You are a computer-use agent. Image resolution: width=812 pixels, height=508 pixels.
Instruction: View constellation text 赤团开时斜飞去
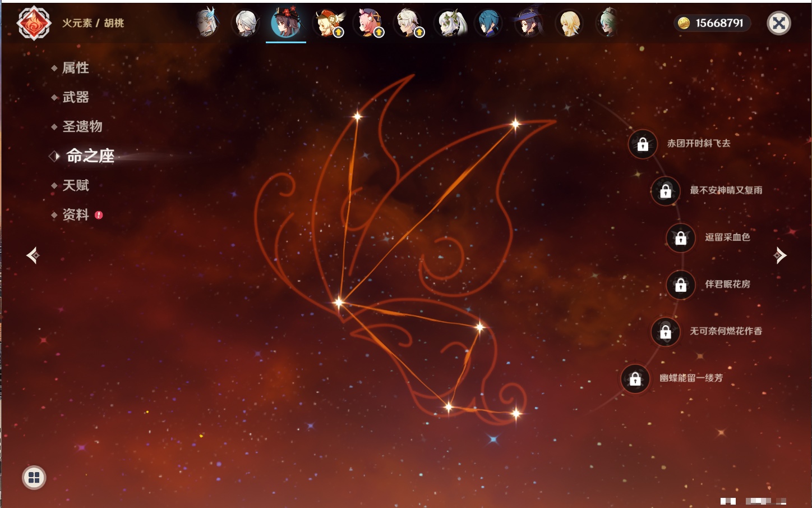pyautogui.click(x=699, y=144)
